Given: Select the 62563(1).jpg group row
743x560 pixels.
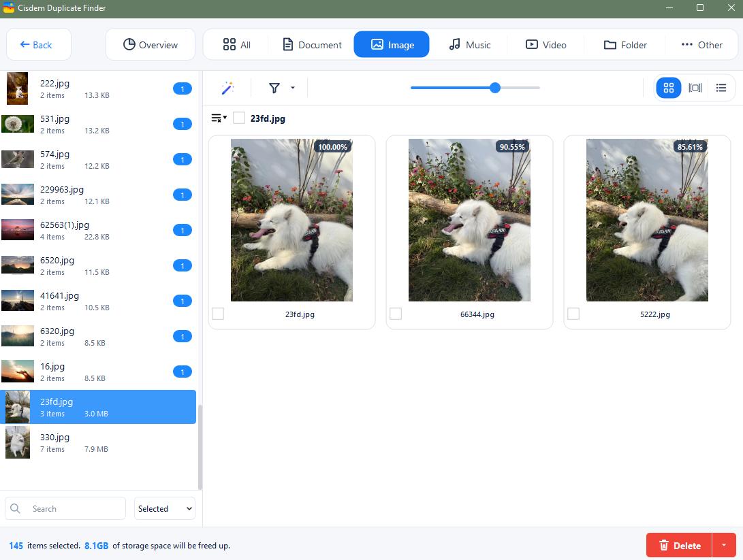Looking at the screenshot, I should (x=98, y=230).
